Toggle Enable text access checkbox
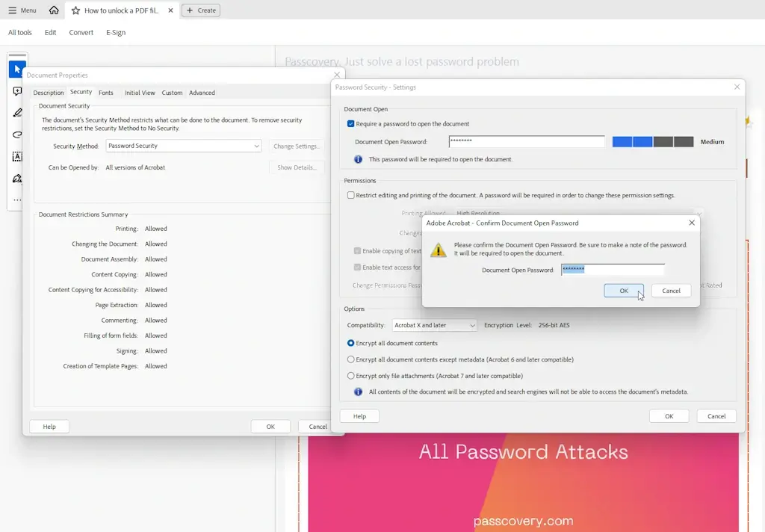This screenshot has width=765, height=532. [357, 267]
